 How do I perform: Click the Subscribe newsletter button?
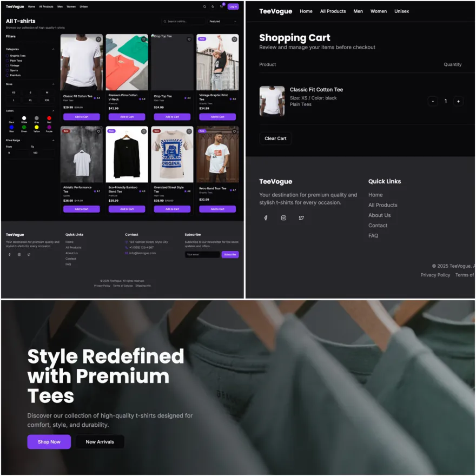[x=230, y=254]
